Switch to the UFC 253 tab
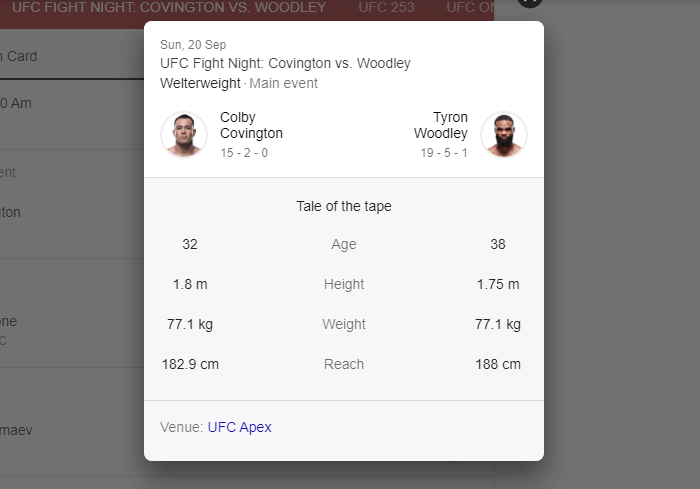The image size is (700, 489). click(x=386, y=7)
